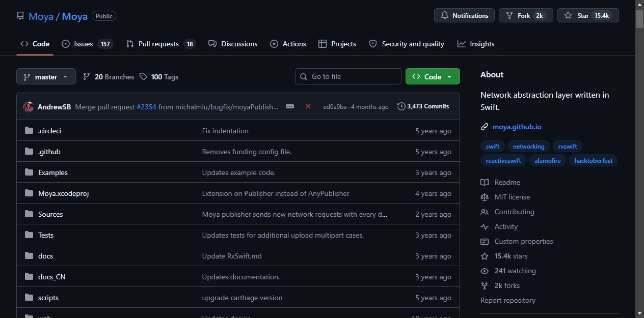644x318 pixels.
Task: Open AndrewSB avatar image
Action: [x=29, y=107]
